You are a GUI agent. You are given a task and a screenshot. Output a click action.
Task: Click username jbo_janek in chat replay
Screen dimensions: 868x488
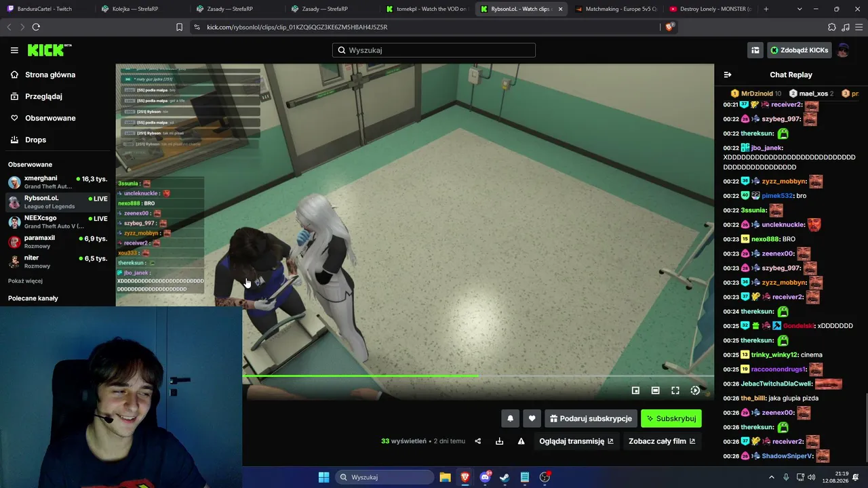point(767,148)
